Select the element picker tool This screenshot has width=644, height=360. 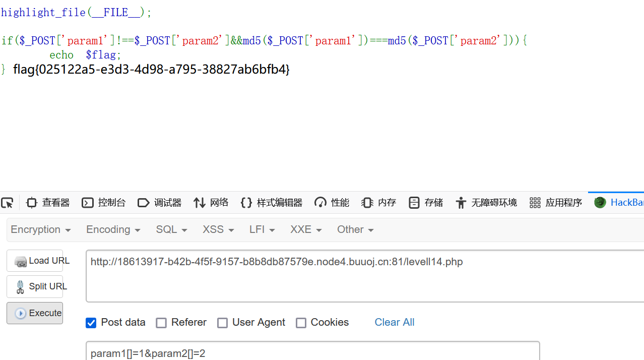tap(7, 202)
